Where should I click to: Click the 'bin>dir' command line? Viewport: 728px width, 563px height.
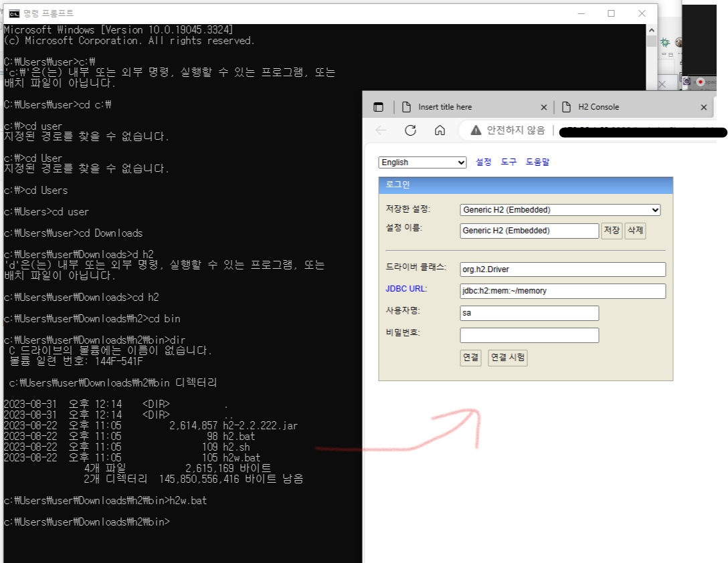pos(95,340)
